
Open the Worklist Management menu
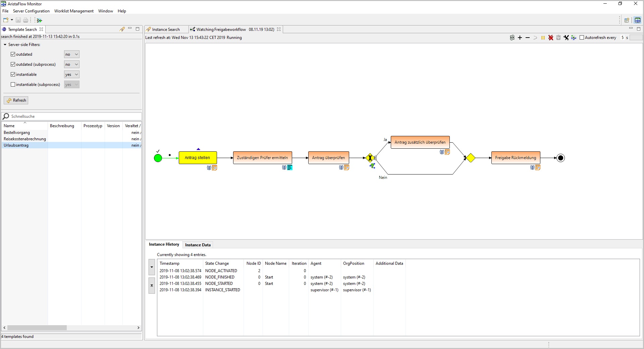(x=74, y=11)
